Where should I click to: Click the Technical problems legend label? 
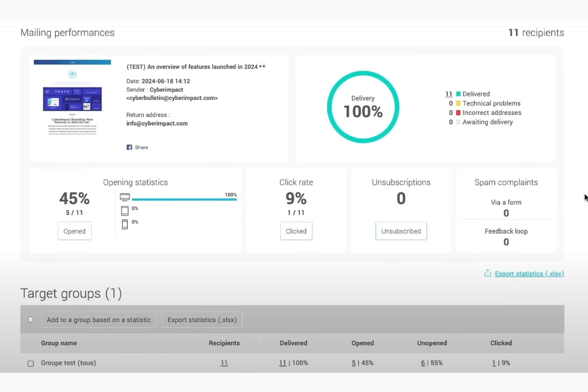491,103
